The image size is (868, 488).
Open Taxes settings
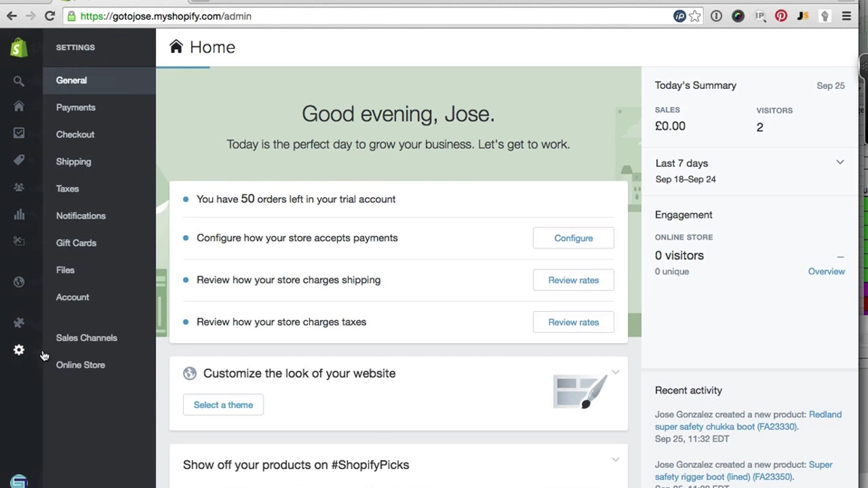pos(67,188)
